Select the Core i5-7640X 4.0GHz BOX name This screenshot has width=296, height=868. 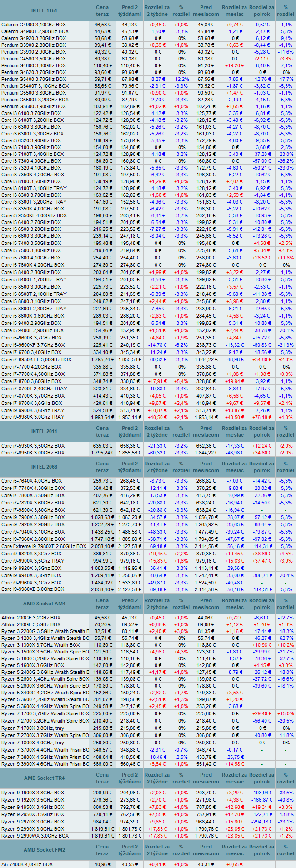31,481
